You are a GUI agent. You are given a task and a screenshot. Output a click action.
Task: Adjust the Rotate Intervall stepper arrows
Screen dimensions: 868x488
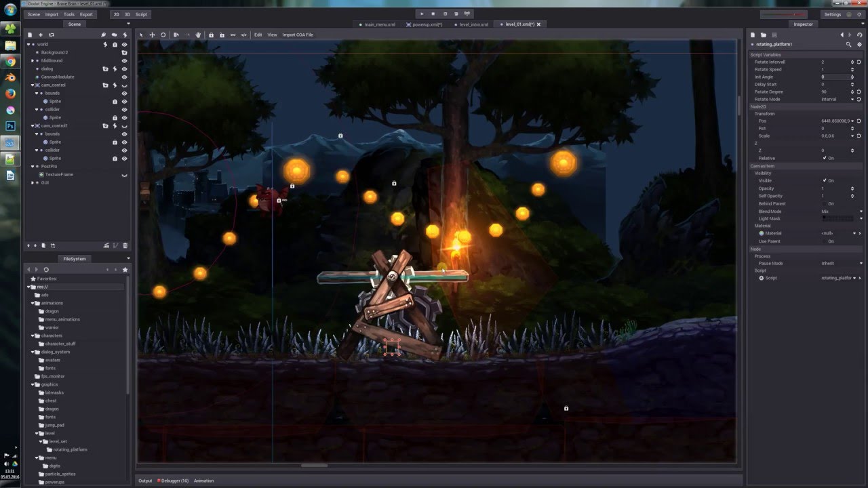pos(852,62)
